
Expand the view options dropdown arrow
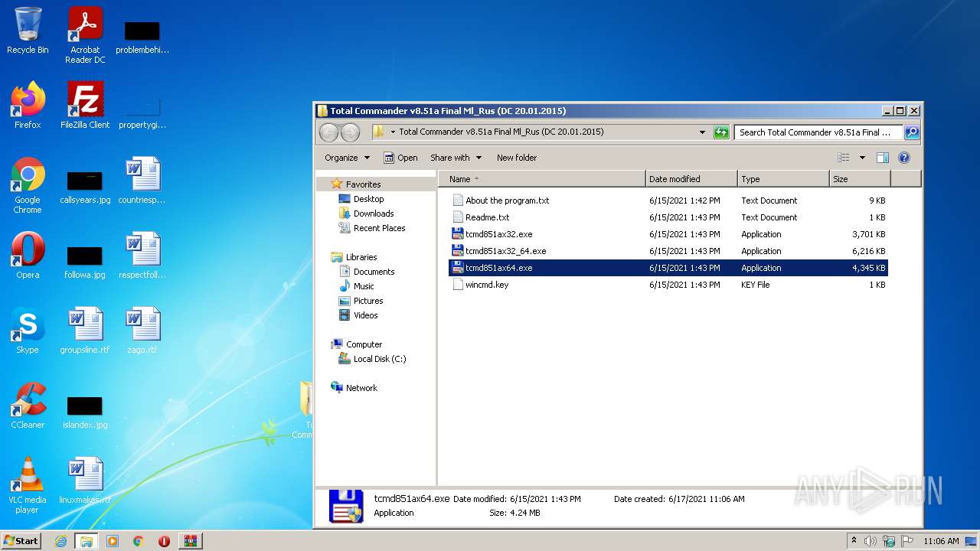tap(862, 158)
